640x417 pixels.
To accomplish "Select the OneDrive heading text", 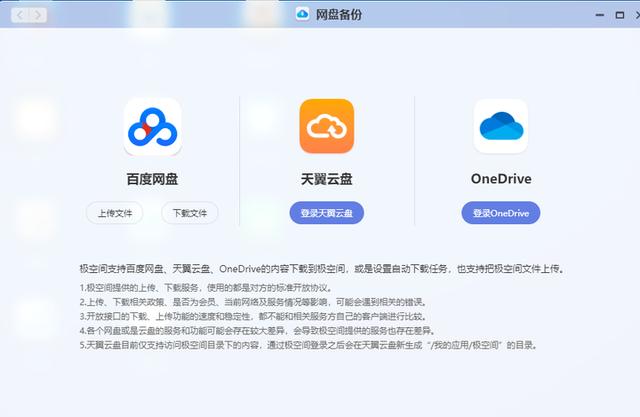I will coord(501,179).
